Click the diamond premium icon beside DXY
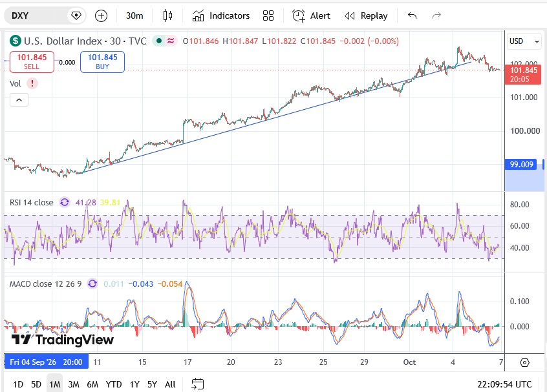Screen dimensions: 547x392 tap(76, 15)
